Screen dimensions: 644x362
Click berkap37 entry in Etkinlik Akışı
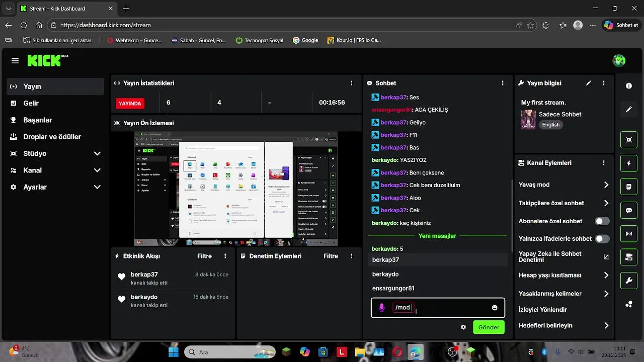[x=173, y=278]
